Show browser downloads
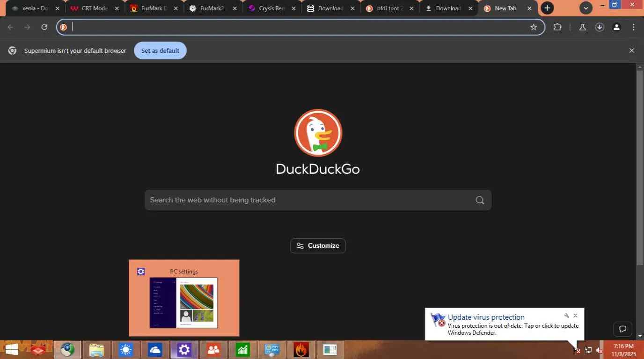The height and width of the screenshot is (359, 644). tap(600, 27)
